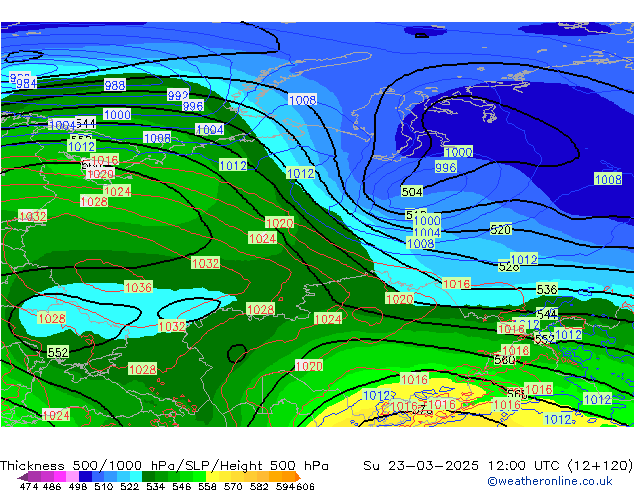Click the 544 label next to blue 1004

(85, 123)
